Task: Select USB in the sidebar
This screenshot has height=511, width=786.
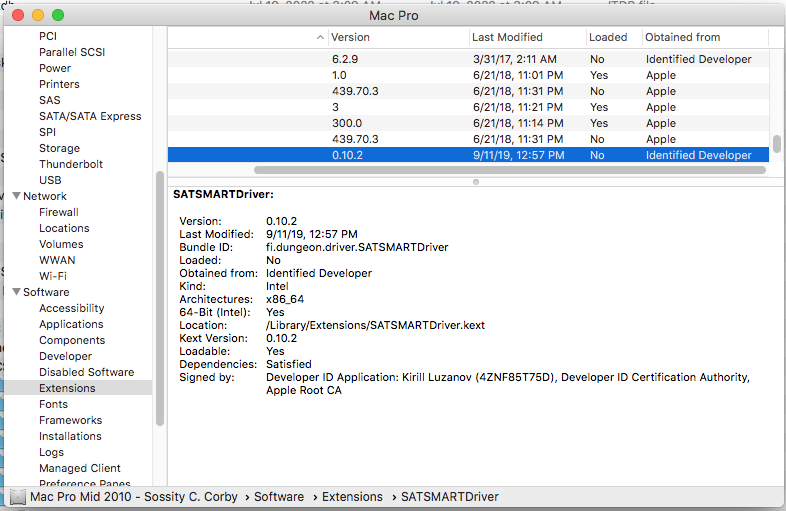Action: 50,180
